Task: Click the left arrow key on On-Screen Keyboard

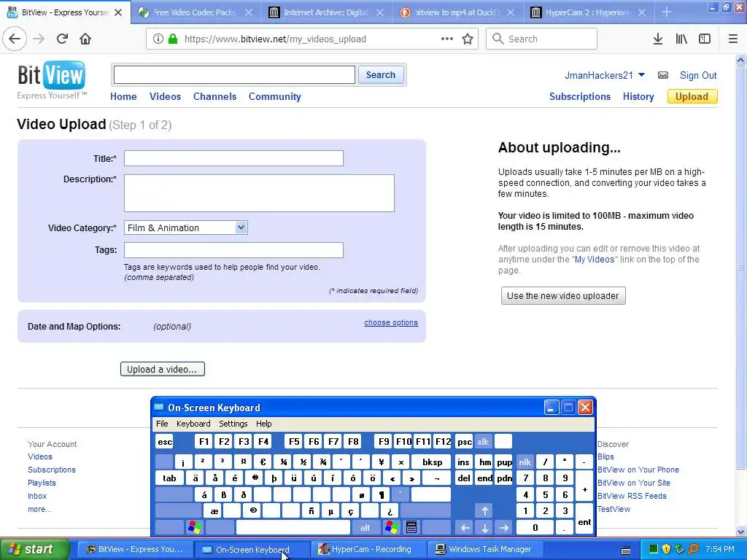Action: click(x=465, y=527)
